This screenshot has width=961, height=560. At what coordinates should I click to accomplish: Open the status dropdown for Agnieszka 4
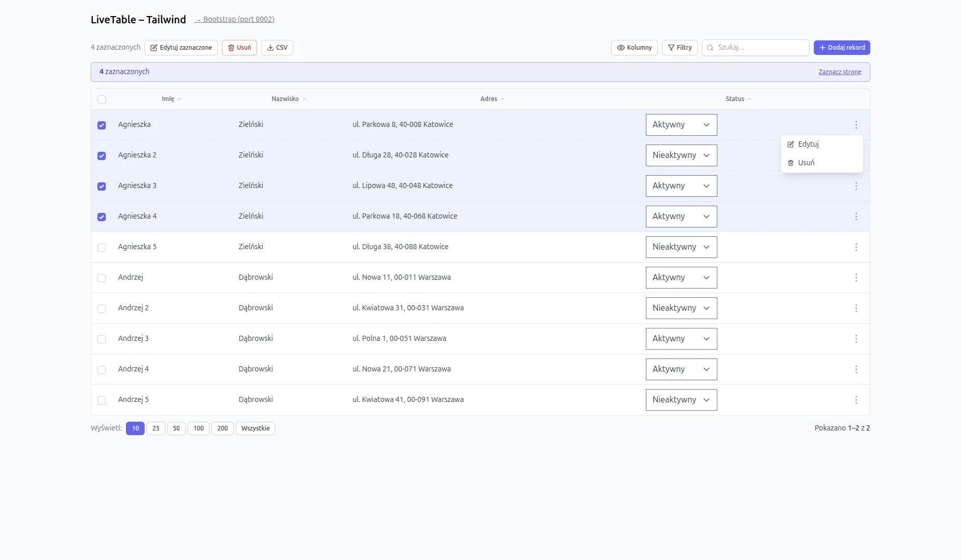[x=681, y=216]
